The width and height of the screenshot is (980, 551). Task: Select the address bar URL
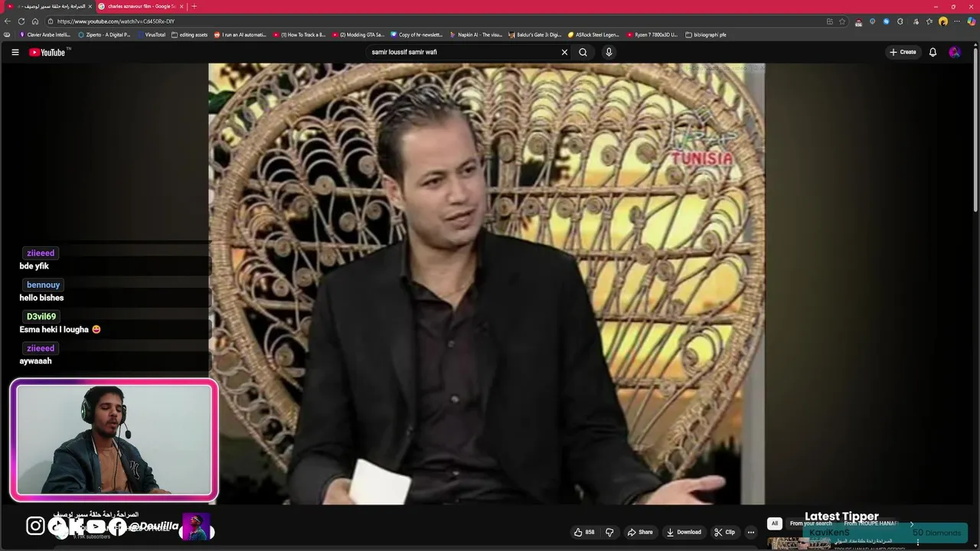(116, 21)
